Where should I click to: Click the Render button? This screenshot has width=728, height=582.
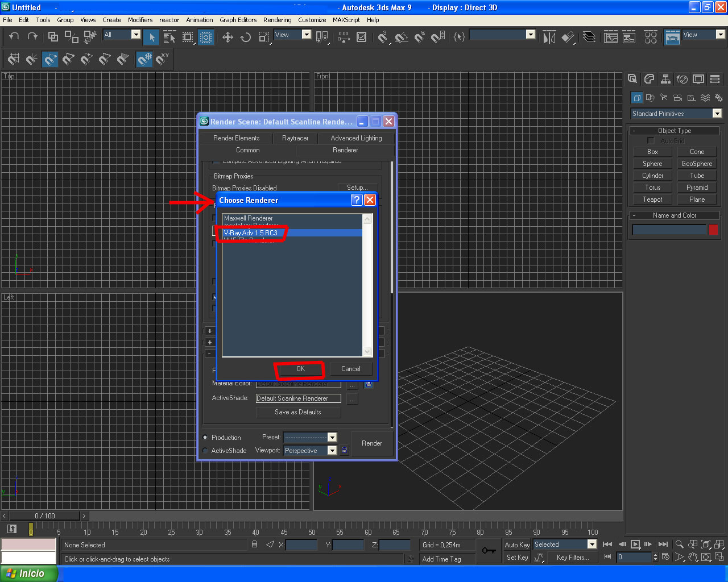(x=372, y=443)
